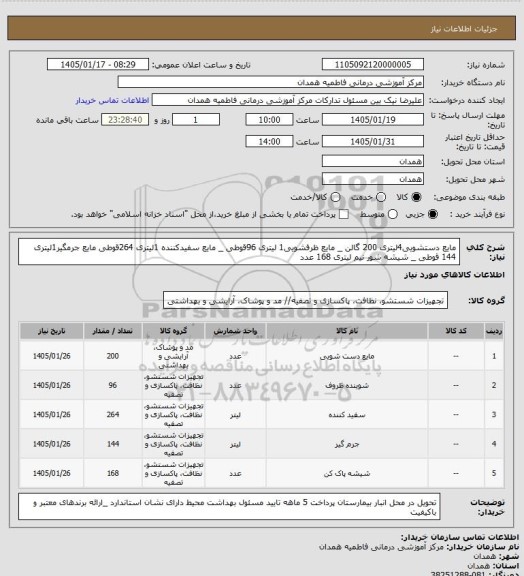Select the کالا/خدمت radio button
524x576 pixels.
335,197
